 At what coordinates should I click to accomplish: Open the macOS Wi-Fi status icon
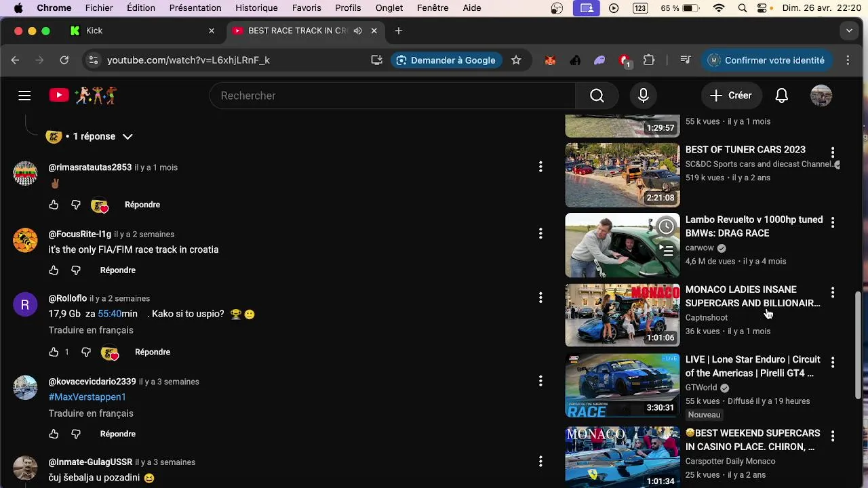tap(719, 8)
